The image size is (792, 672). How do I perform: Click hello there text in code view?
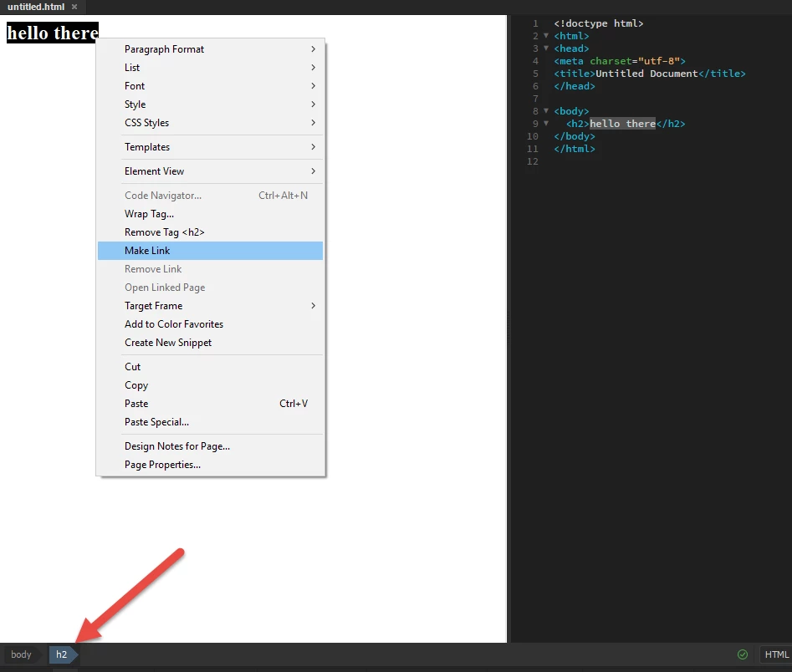[622, 124]
